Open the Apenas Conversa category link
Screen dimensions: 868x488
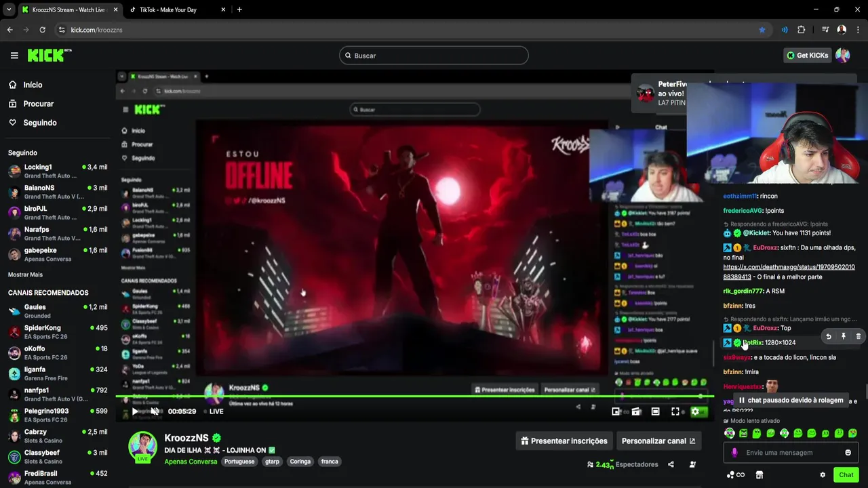point(191,462)
